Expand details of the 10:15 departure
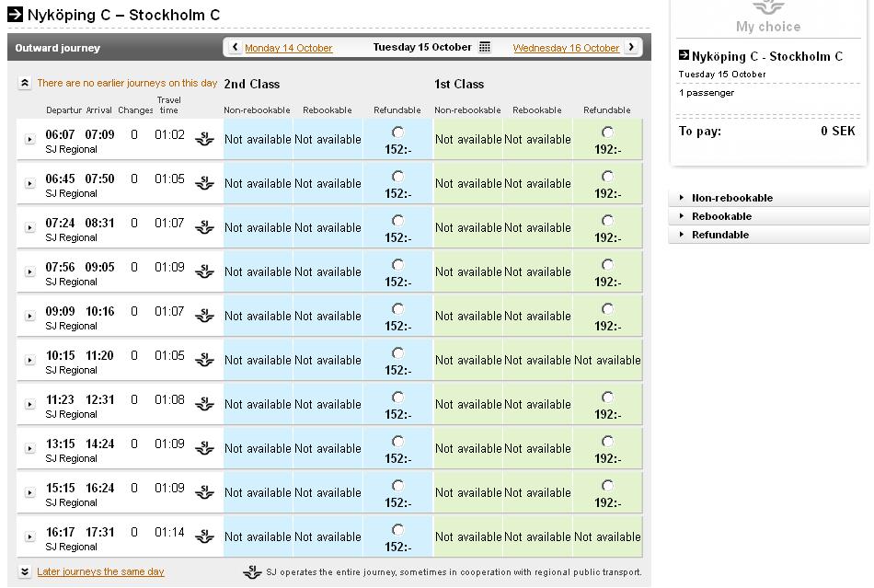Viewport: 874px width, 588px height. pos(30,360)
